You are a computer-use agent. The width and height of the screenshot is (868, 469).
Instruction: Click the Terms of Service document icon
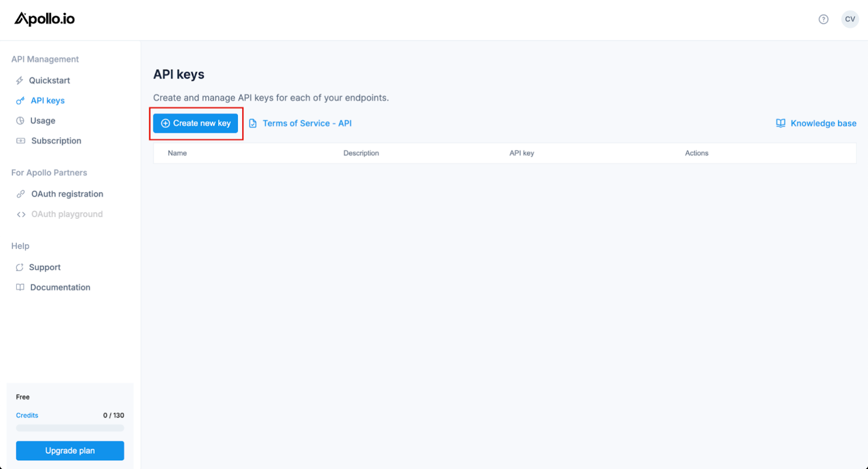pos(253,124)
